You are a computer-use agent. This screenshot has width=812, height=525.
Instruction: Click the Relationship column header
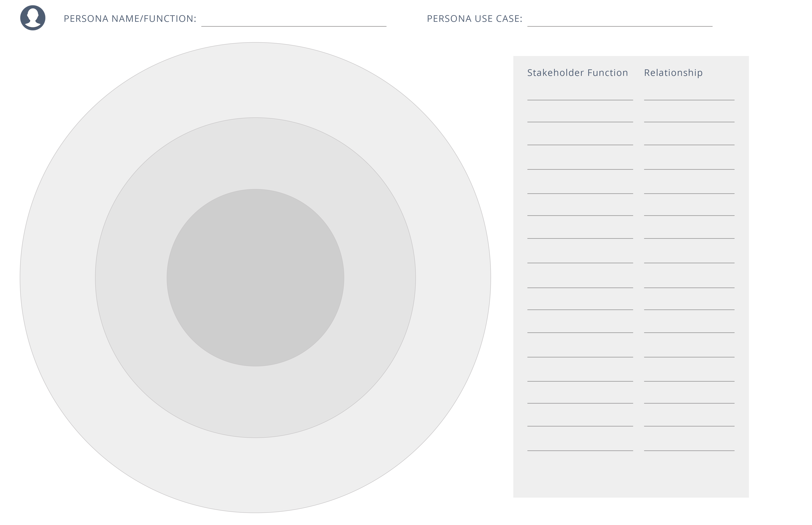point(673,73)
